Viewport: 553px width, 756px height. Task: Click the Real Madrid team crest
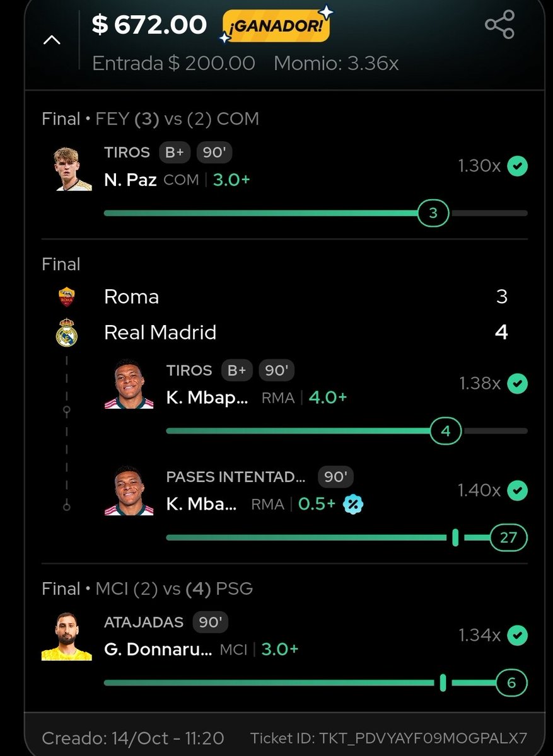[x=66, y=333]
